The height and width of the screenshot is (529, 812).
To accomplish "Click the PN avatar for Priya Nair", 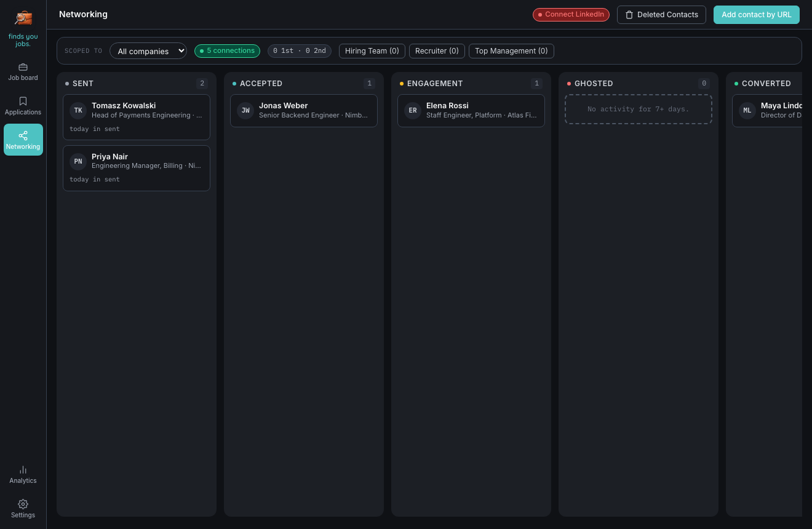I will 78,161.
